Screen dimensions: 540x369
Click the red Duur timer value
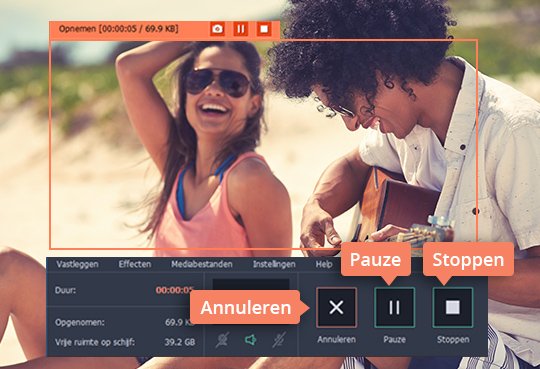pyautogui.click(x=174, y=290)
